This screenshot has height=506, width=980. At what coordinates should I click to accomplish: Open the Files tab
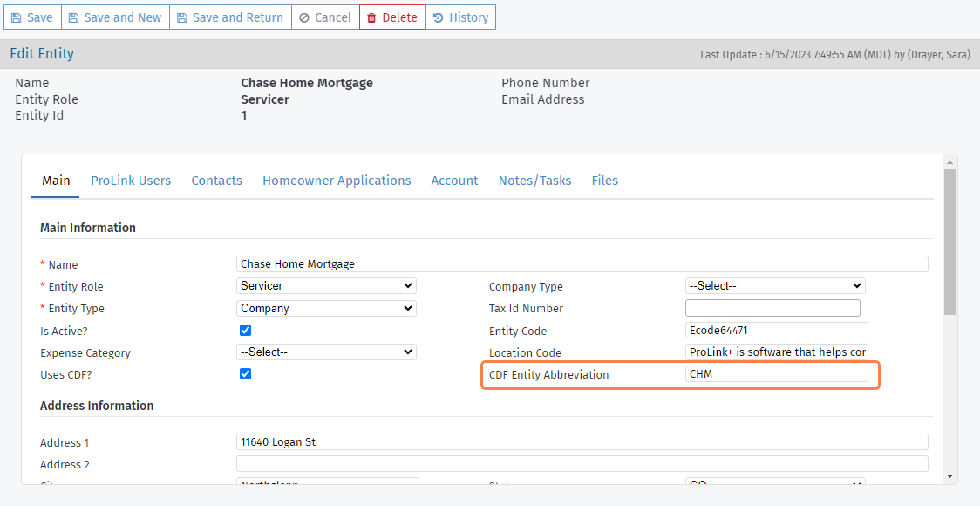[x=604, y=181]
